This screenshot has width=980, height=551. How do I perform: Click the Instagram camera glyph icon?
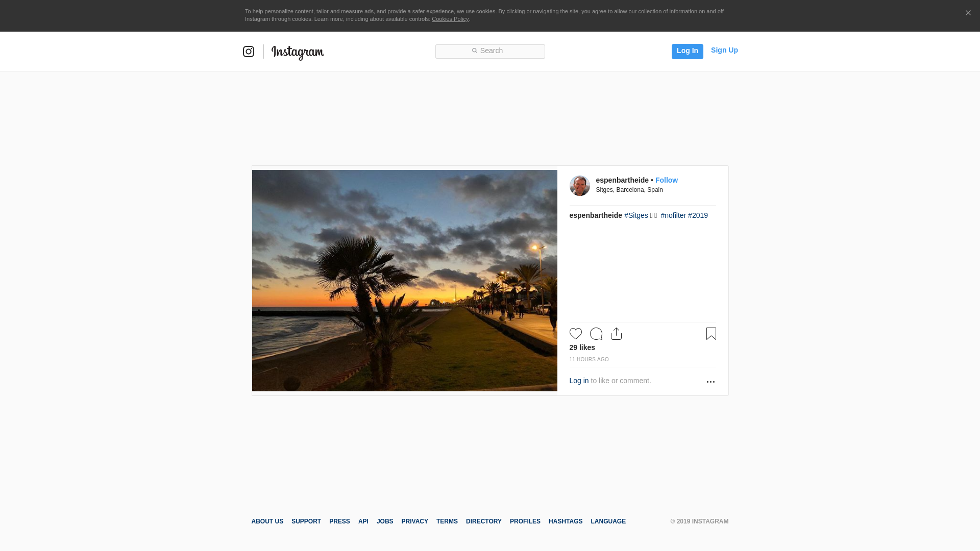tap(249, 52)
